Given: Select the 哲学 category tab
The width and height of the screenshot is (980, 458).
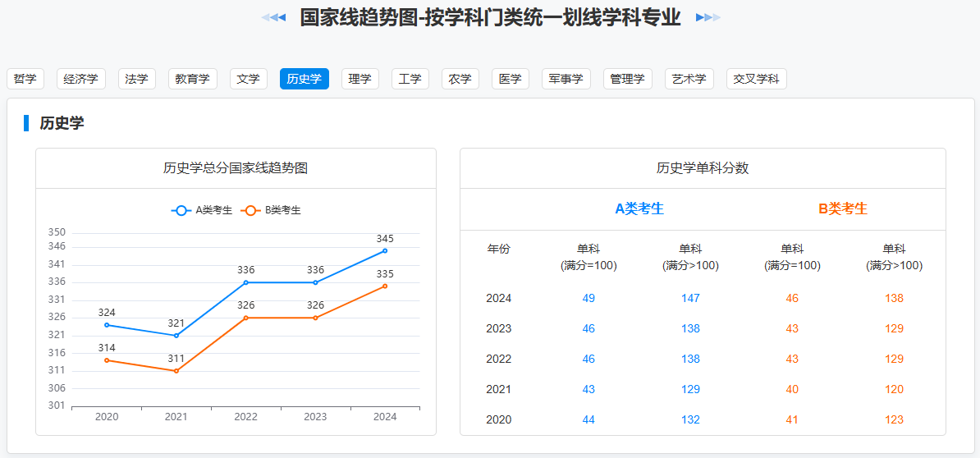Looking at the screenshot, I should pos(25,79).
